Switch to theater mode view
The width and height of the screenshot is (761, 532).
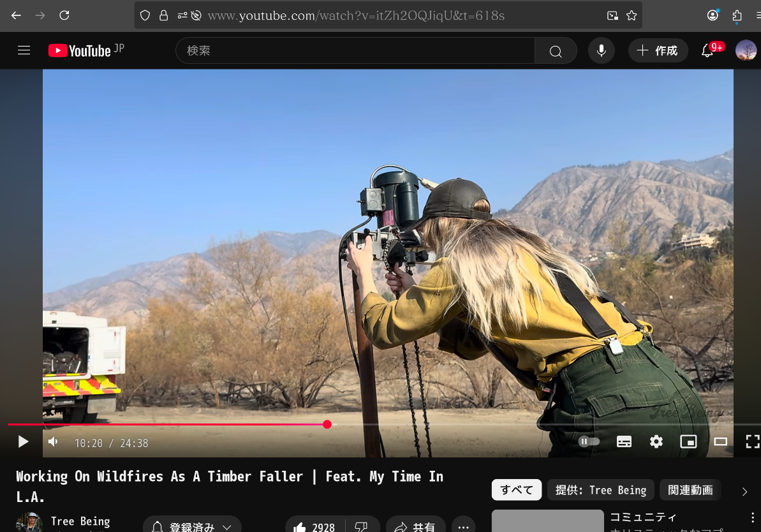pyautogui.click(x=720, y=441)
